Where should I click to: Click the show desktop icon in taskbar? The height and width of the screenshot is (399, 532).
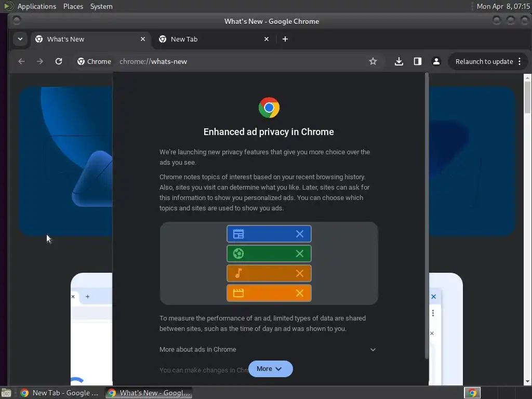[6, 393]
